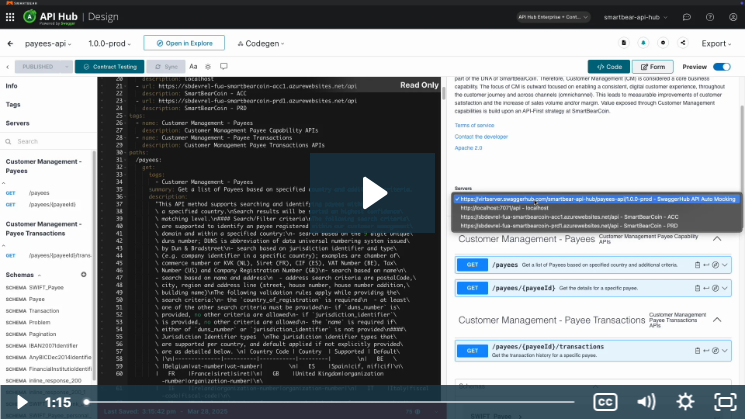746x419 pixels.
Task: Open the smartbear-api-hub organization dropdown
Action: click(636, 17)
